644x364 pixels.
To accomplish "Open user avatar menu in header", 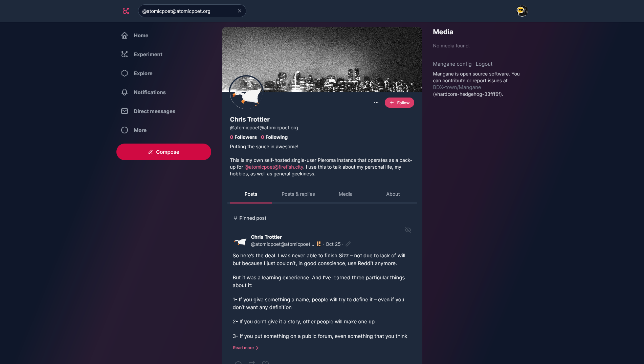I will point(522,11).
